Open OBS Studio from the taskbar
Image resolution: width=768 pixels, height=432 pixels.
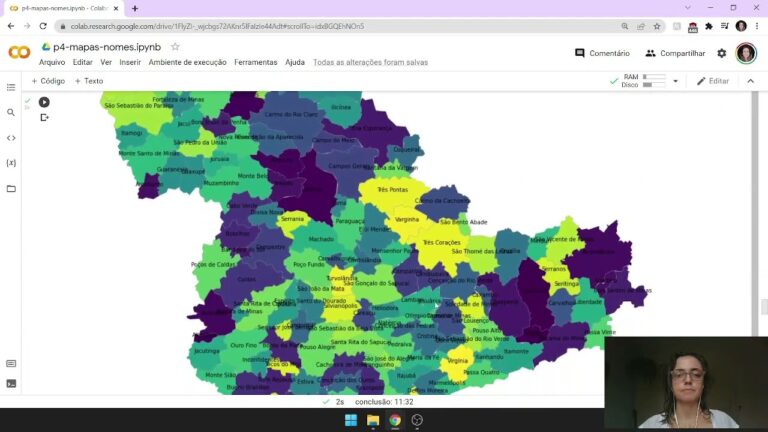(x=417, y=420)
